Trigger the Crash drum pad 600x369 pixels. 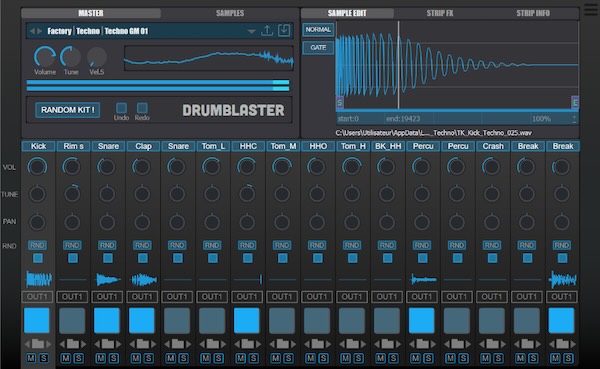click(x=491, y=320)
